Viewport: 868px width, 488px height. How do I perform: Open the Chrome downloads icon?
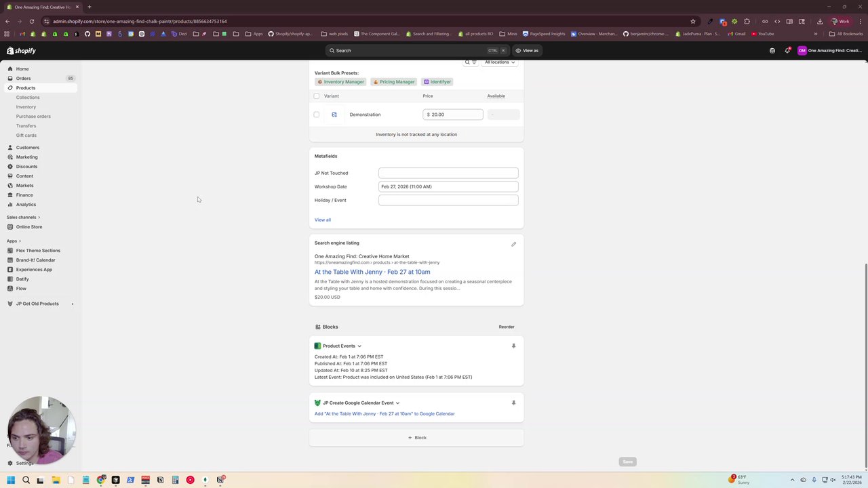pyautogui.click(x=821, y=21)
